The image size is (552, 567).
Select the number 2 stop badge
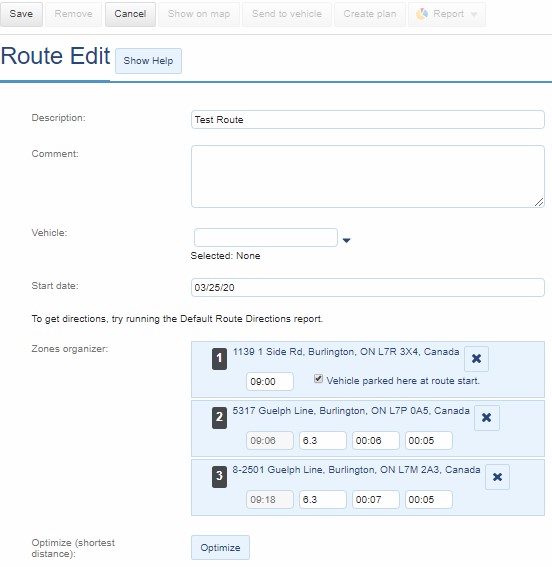click(x=219, y=418)
